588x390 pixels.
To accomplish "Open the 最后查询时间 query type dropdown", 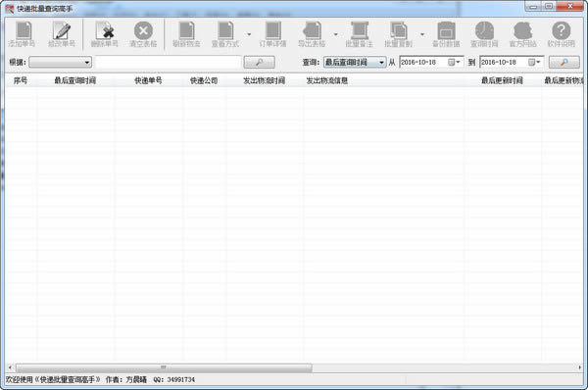I will 355,63.
